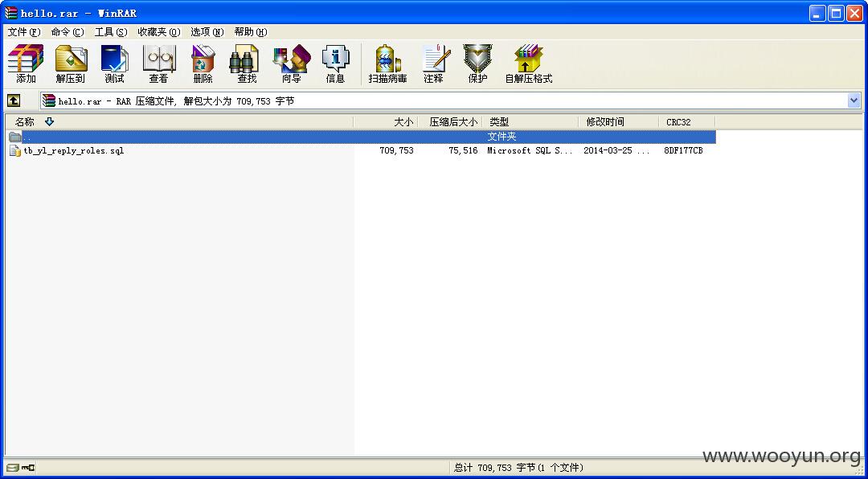Click the 2014-03-25 modified date cell
The image size is (868, 479).
click(x=616, y=150)
